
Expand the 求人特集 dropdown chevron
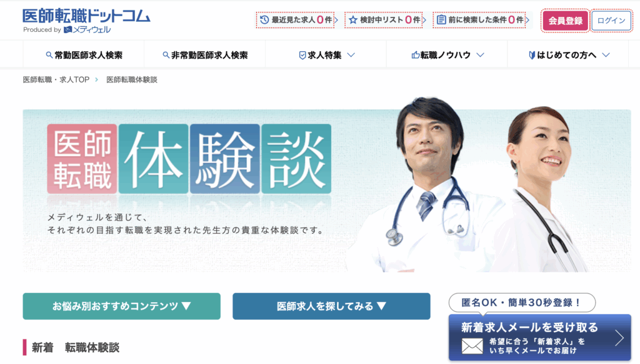coord(351,55)
